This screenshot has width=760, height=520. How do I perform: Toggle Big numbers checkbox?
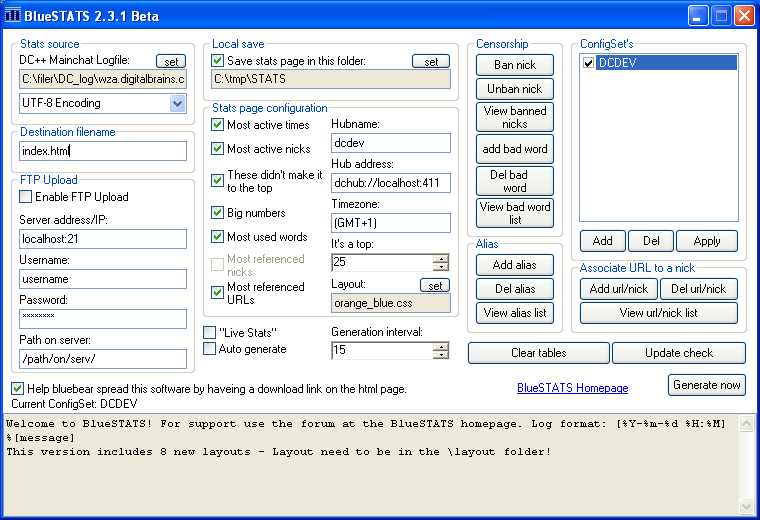coord(218,213)
